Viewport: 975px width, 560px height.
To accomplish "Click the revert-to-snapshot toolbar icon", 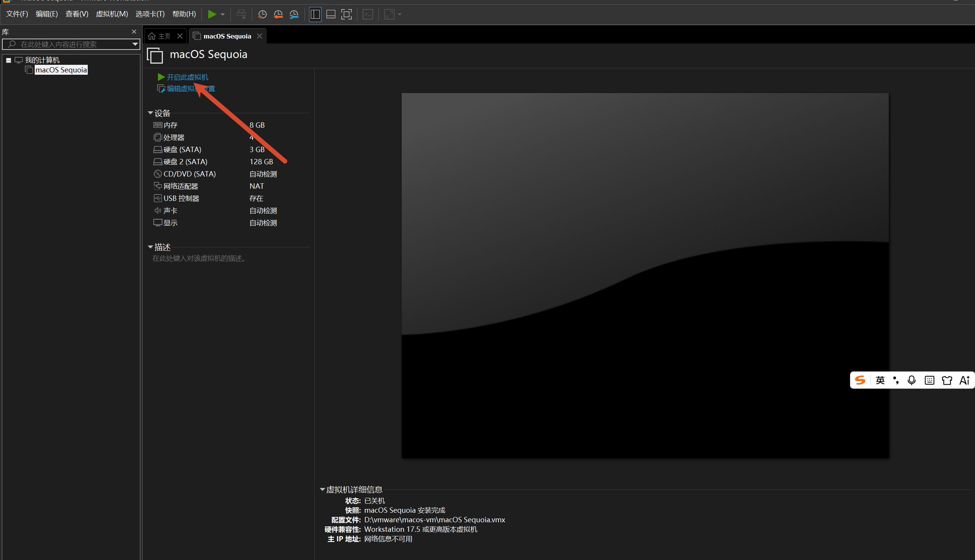I will click(x=278, y=14).
